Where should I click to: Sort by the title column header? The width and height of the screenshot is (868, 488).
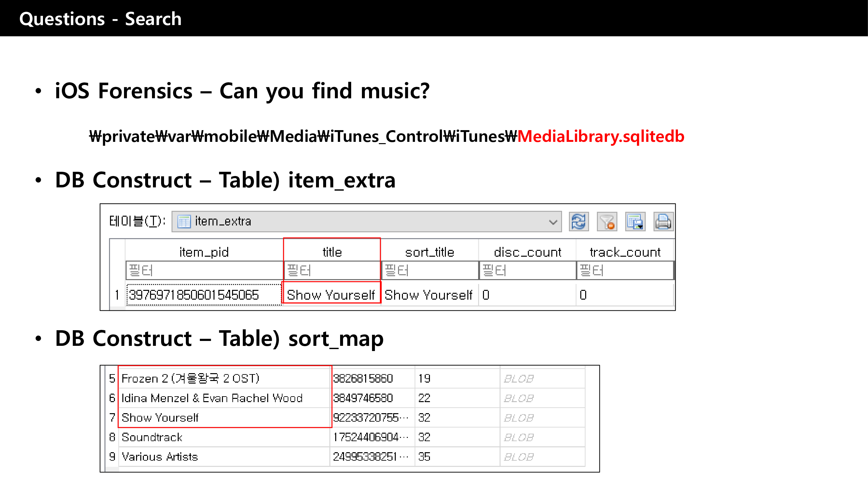pos(332,252)
